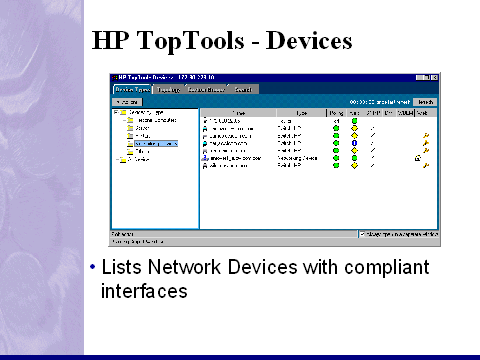
Task: Toggle the checkbox in bottom status bar
Action: click(x=362, y=234)
